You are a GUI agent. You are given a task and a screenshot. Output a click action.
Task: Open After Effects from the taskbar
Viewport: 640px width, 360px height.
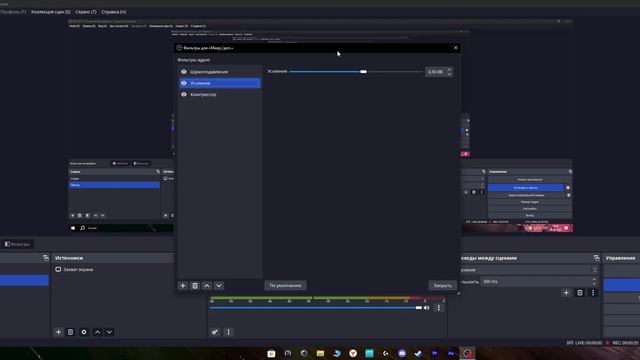(x=451, y=353)
